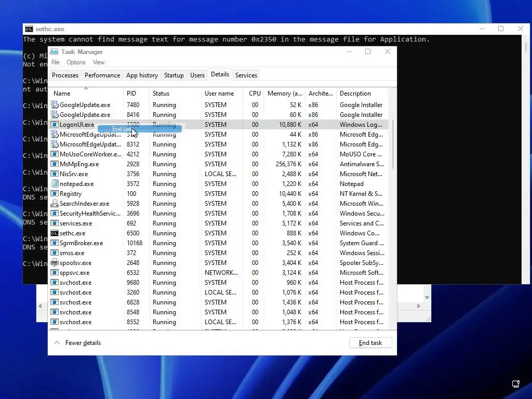The image size is (532, 399).
Task: Click the x86 architecture cell of PID 7480
Action: tap(313, 105)
